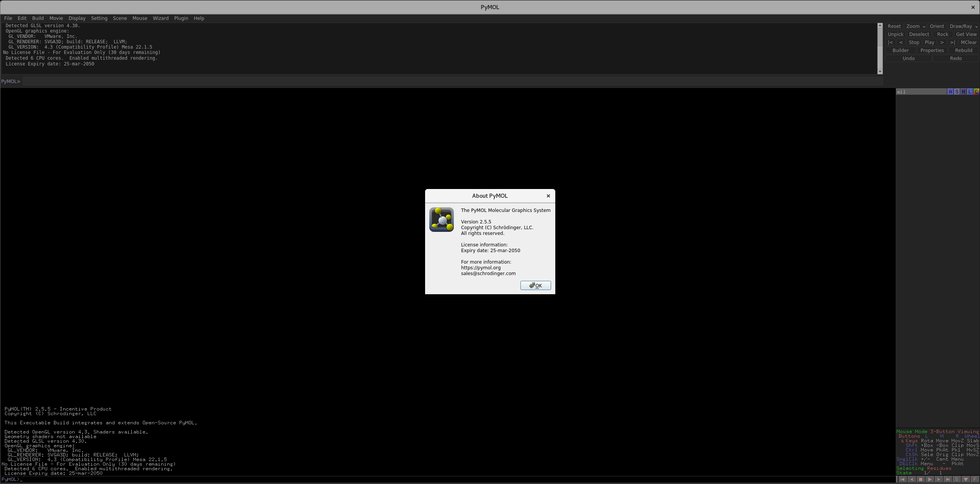Viewport: 980px width, 484px height.
Task: Click the triangle play icon in bottom playback bar
Action: (930, 479)
